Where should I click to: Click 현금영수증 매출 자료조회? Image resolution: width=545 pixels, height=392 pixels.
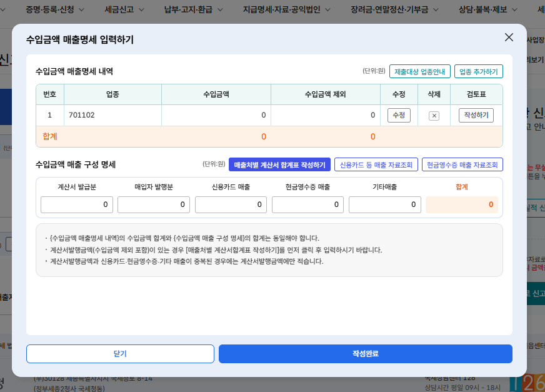point(462,164)
